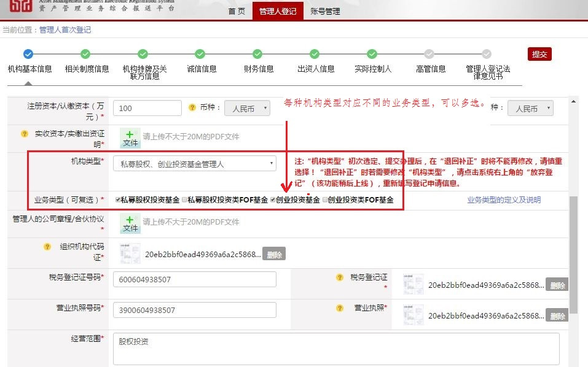Image resolution: width=588 pixels, height=367 pixels.
Task: Uncheck 私募股权投资基金 checkbox
Action: pos(118,200)
